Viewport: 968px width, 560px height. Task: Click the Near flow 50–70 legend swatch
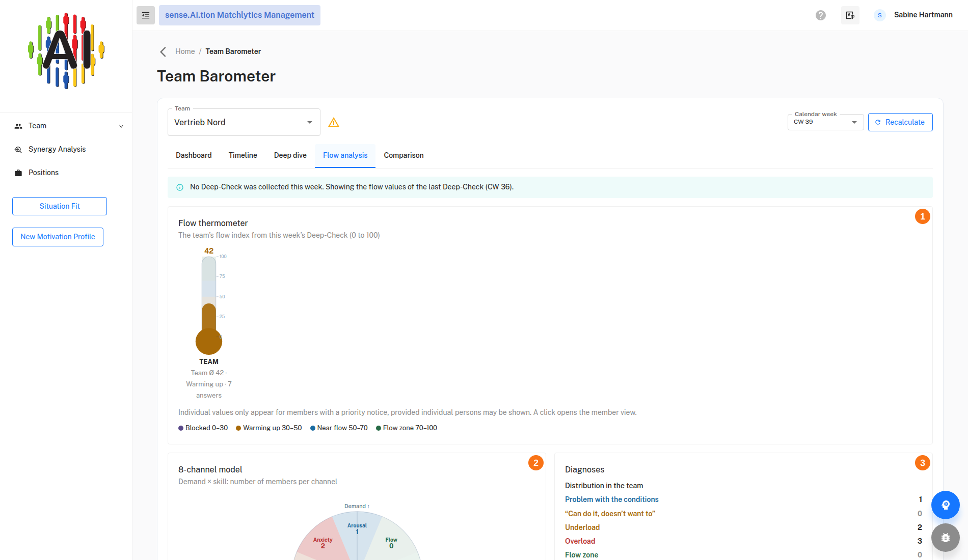click(x=313, y=428)
